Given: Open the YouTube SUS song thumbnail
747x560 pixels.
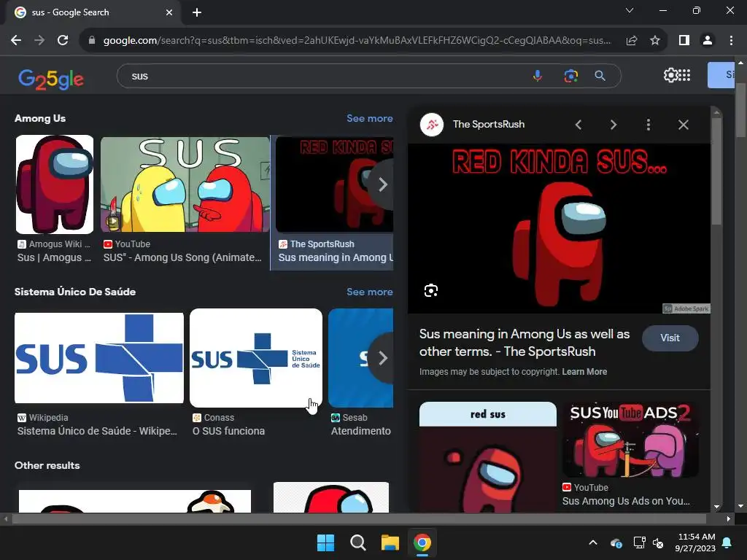Looking at the screenshot, I should click(185, 184).
